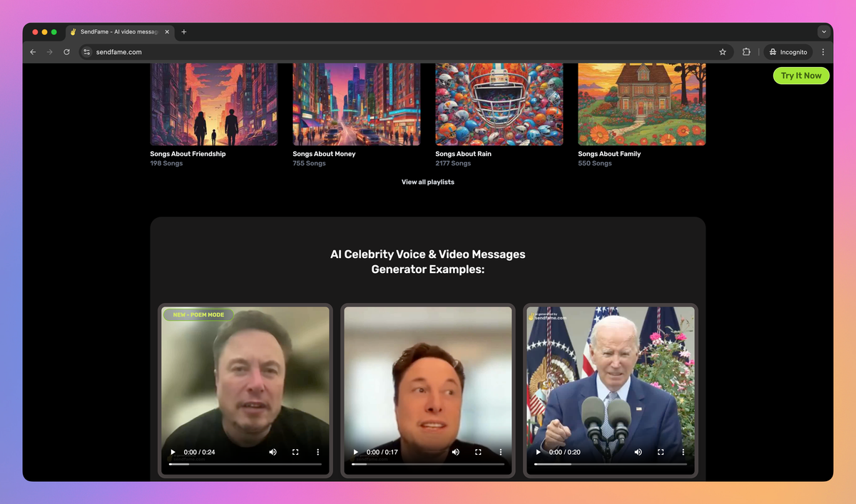Viewport: 856px width, 504px height.
Task: Click the video messages generator heading
Action: [x=428, y=262]
